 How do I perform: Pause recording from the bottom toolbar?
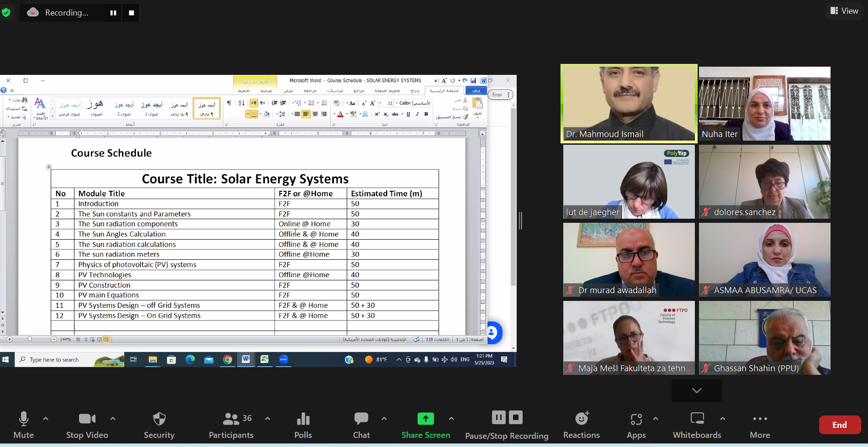pyautogui.click(x=499, y=417)
